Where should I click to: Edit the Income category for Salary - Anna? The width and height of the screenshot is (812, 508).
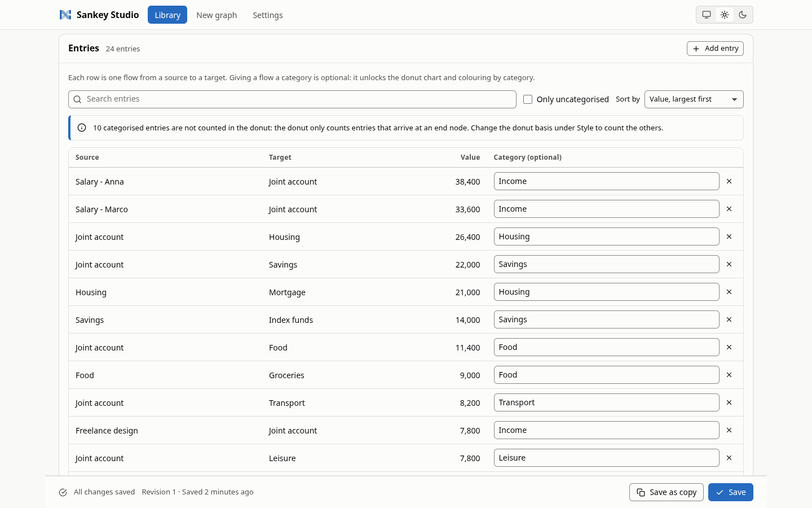pos(606,181)
